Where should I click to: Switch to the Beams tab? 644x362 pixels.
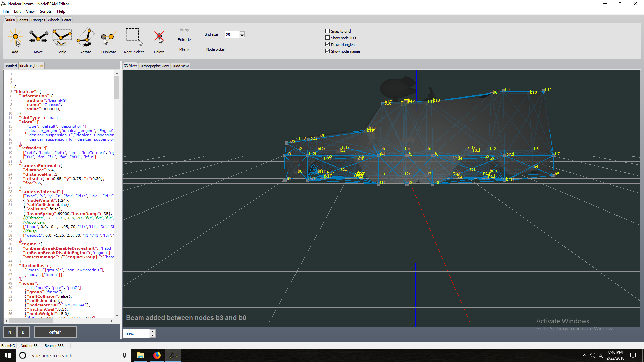click(x=22, y=20)
